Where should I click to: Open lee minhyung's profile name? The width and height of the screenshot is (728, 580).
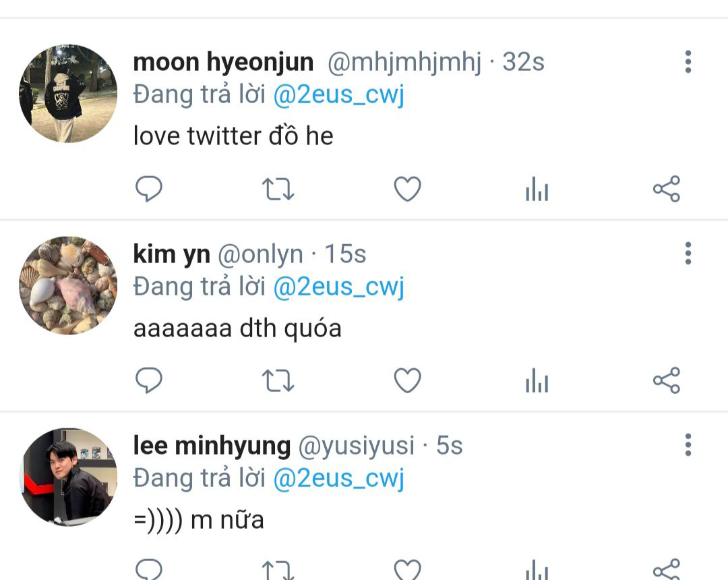tap(212, 446)
